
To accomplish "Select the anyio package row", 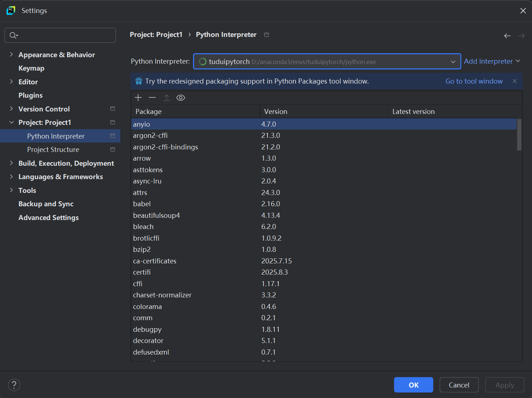I will (x=324, y=124).
